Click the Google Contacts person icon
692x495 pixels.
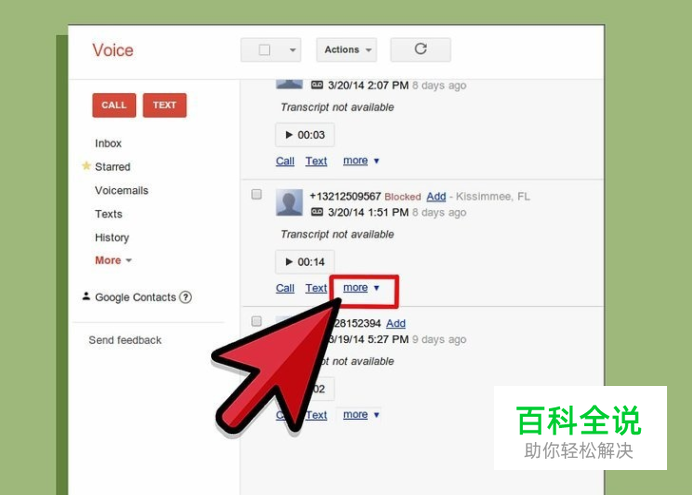click(86, 296)
